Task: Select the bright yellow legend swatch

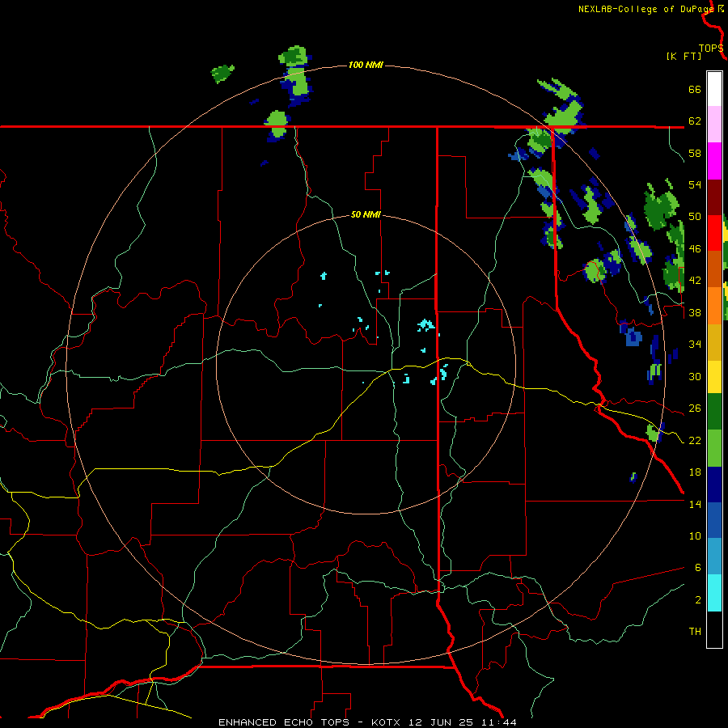Action: (x=714, y=377)
